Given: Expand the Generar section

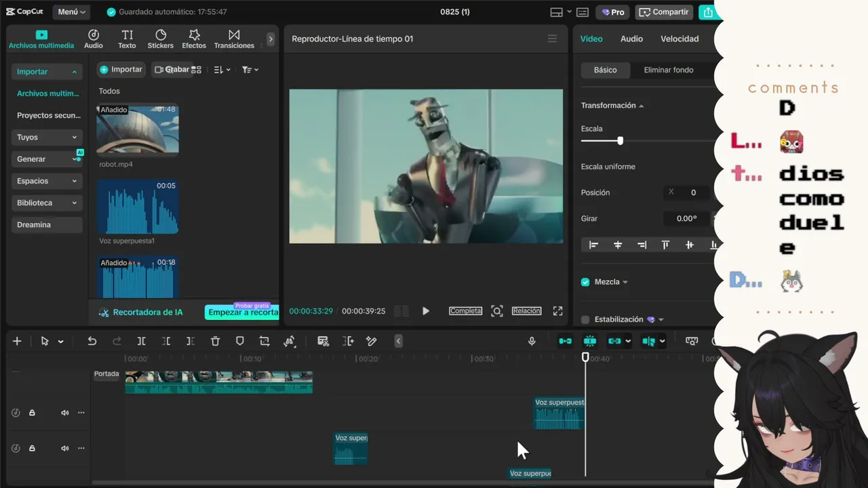Looking at the screenshot, I should pyautogui.click(x=47, y=159).
